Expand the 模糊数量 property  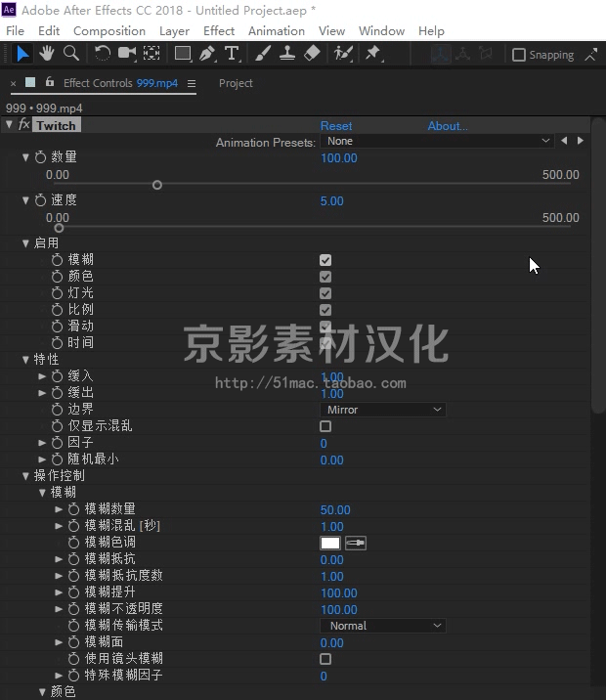(59, 509)
